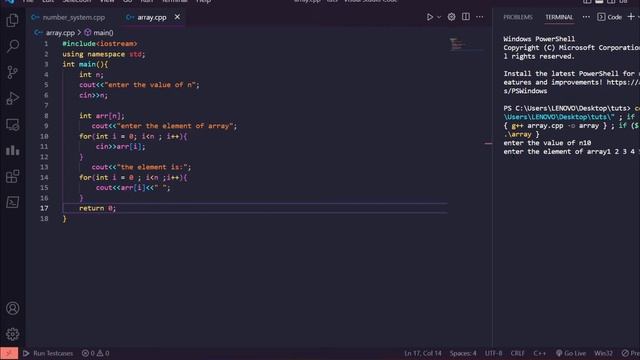
Task: Open the terminal icon in activity bar
Action: click(13, 202)
